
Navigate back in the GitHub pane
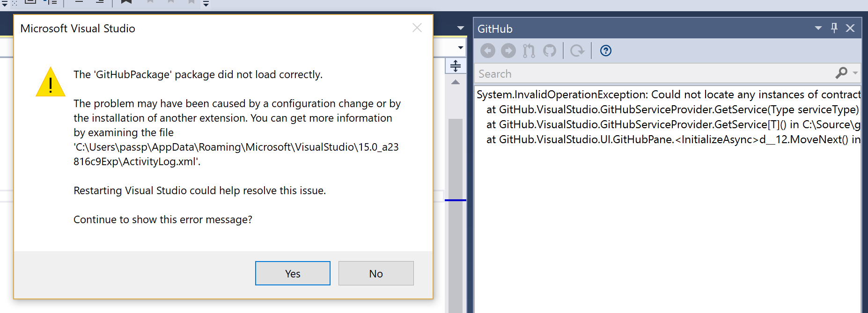click(x=487, y=51)
